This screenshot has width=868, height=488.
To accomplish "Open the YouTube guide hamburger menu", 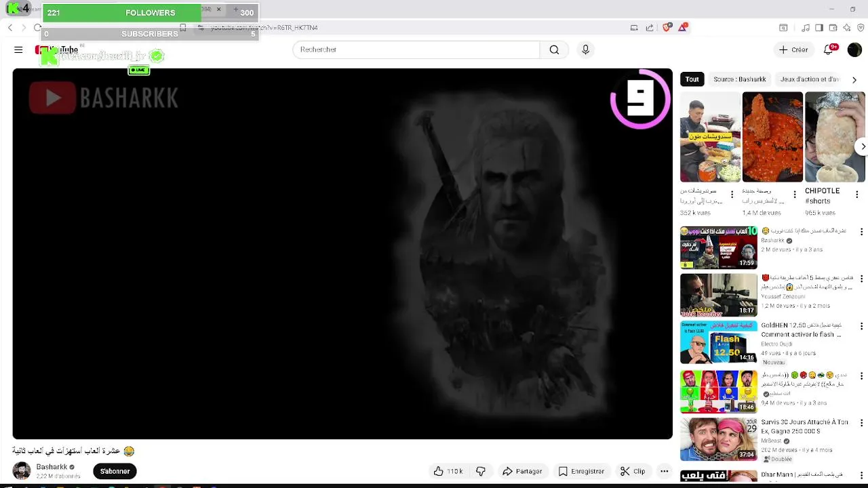I will click(18, 49).
